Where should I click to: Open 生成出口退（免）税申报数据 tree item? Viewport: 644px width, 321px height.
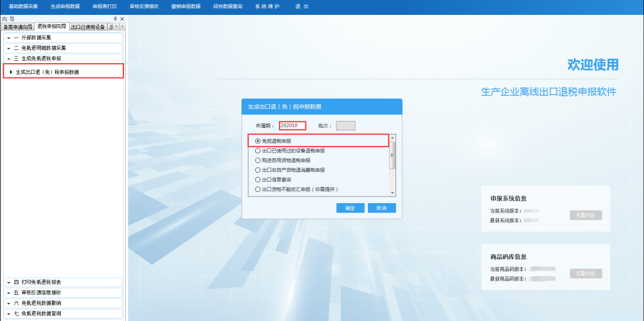point(47,72)
